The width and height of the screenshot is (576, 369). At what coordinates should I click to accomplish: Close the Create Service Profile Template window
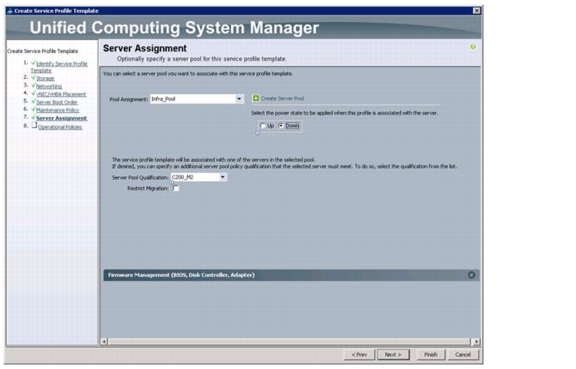coord(476,11)
